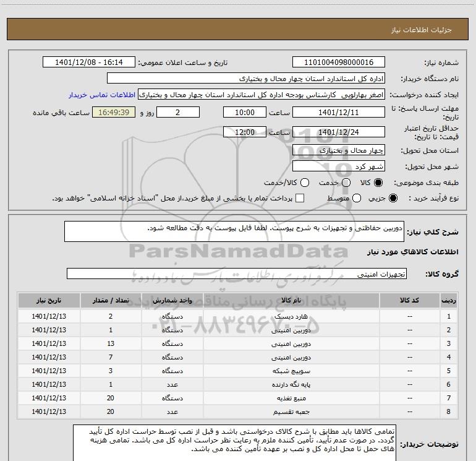Click quantity 20 in جعبه تقسیم row
Image resolution: width=476 pixels, height=461 pixels.
(x=111, y=411)
